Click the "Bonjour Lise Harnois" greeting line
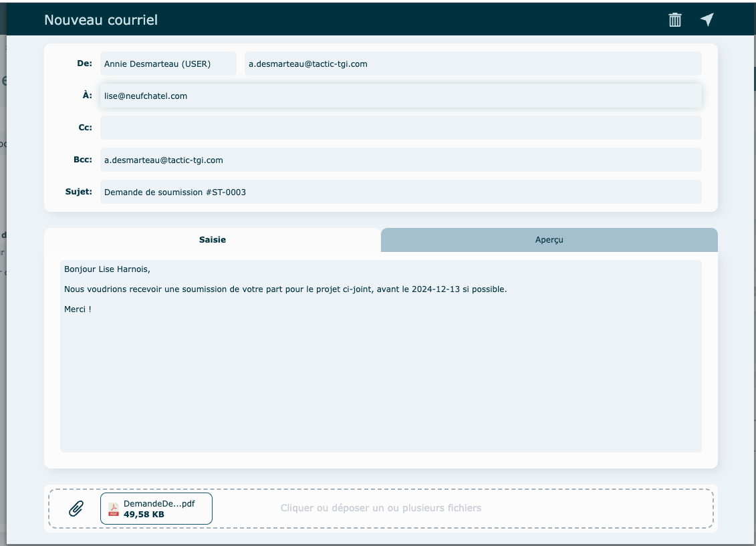Screen dimensions: 756x546 [107, 269]
